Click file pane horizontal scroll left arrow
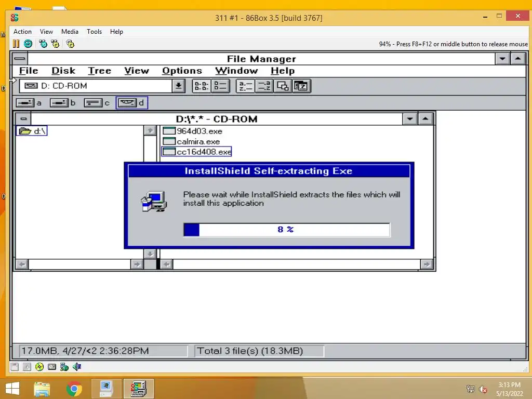 (167, 264)
